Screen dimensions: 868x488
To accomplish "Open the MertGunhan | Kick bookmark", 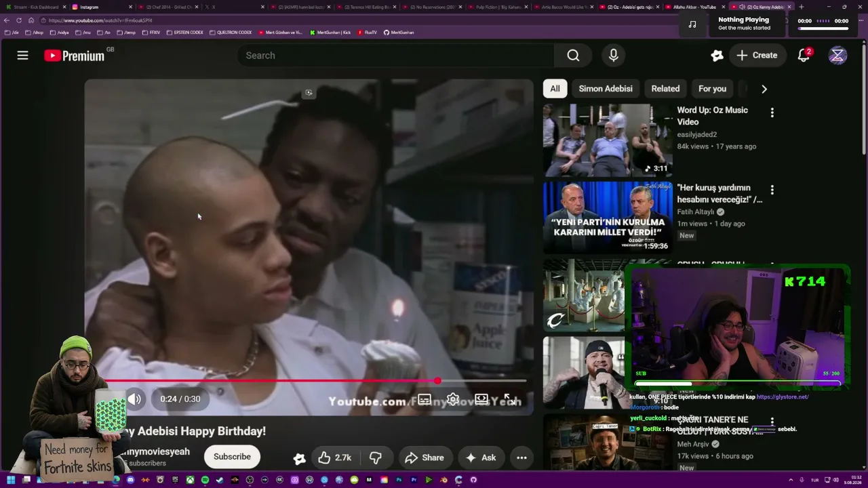I will click(x=330, y=33).
